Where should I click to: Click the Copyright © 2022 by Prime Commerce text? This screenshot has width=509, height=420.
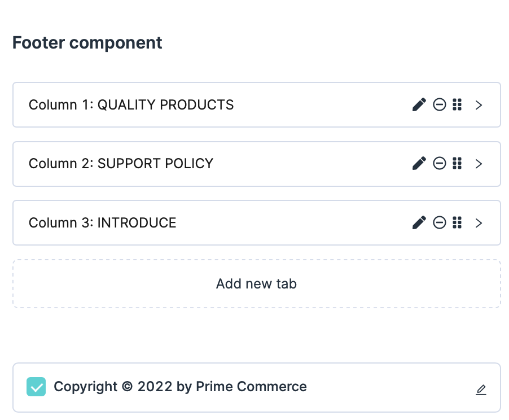click(x=180, y=387)
